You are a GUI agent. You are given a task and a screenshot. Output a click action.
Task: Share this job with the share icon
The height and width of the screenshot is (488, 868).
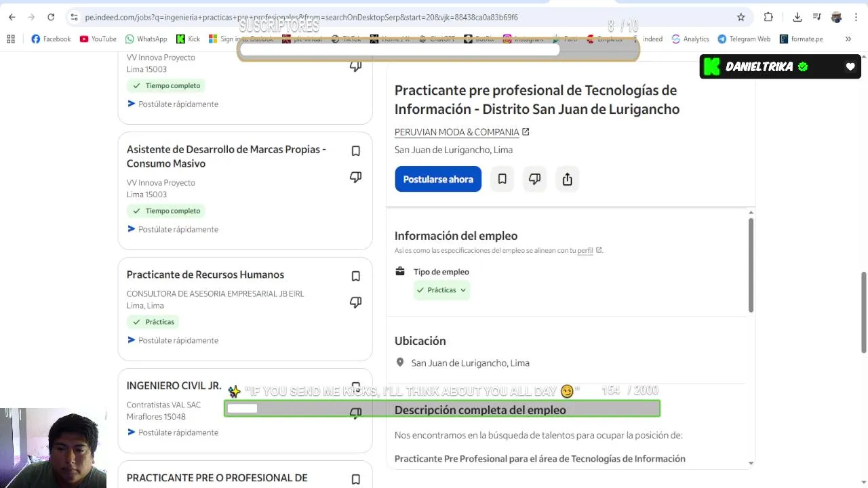coord(567,179)
